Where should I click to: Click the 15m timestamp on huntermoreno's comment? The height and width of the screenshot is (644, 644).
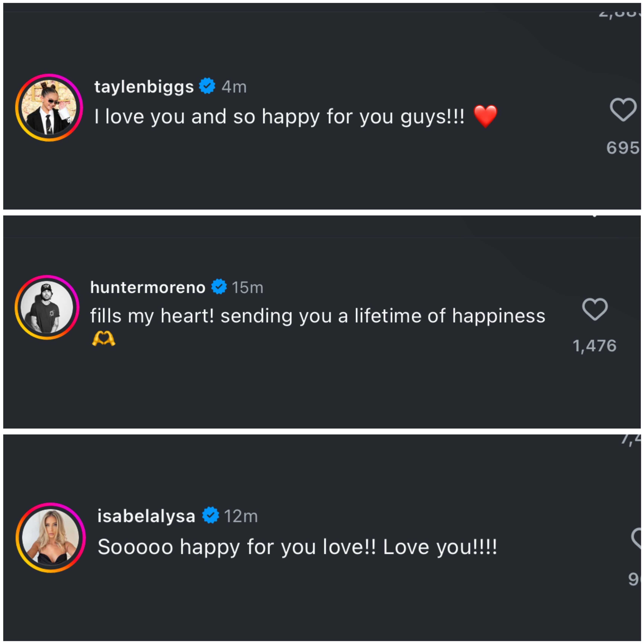coord(247,287)
